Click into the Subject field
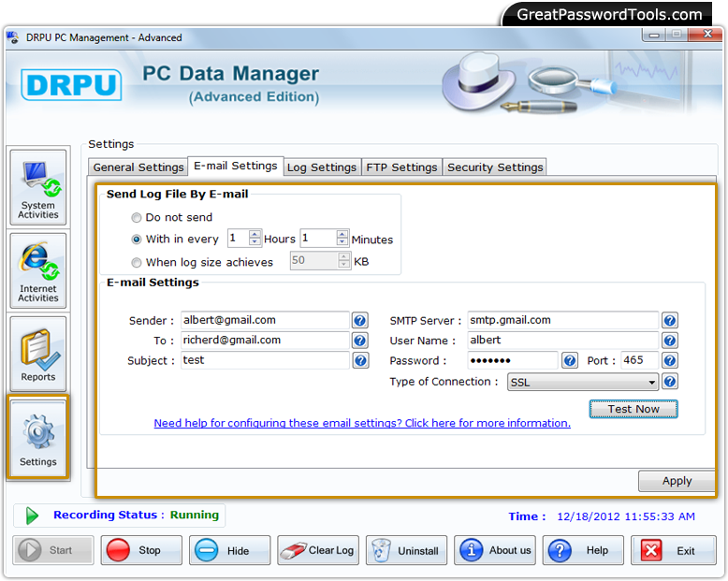This screenshot has height=581, width=728. pos(265,360)
